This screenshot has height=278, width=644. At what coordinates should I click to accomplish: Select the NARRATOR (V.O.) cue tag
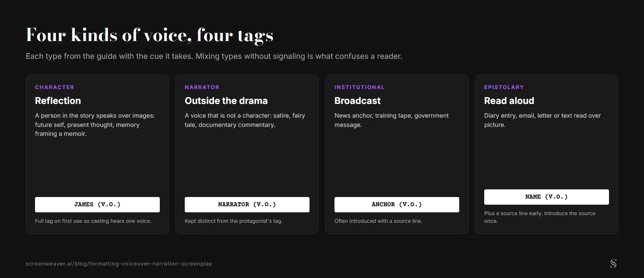tap(247, 205)
